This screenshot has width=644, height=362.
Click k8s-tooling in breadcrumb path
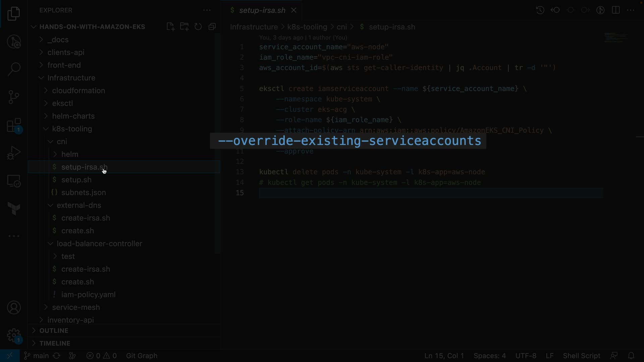(307, 27)
